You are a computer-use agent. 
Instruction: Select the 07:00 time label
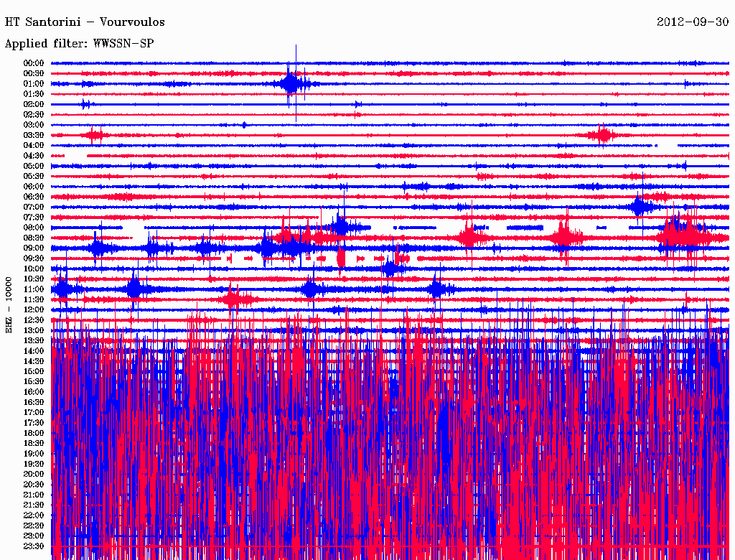pos(34,207)
